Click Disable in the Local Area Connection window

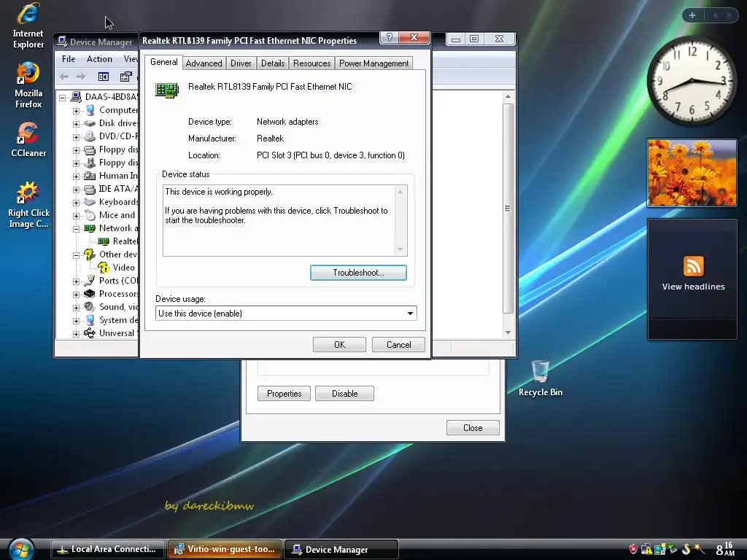[344, 393]
